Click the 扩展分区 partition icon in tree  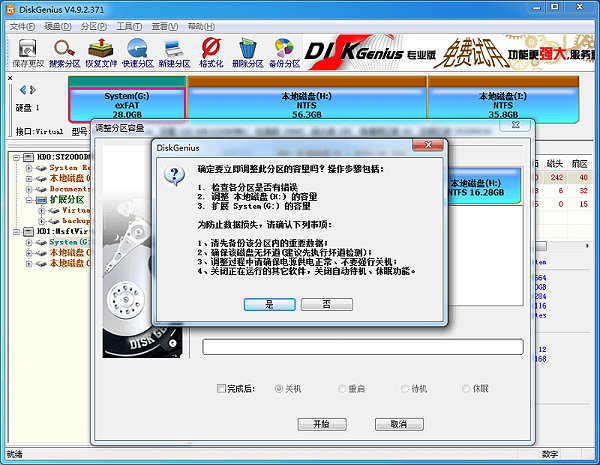pyautogui.click(x=41, y=200)
